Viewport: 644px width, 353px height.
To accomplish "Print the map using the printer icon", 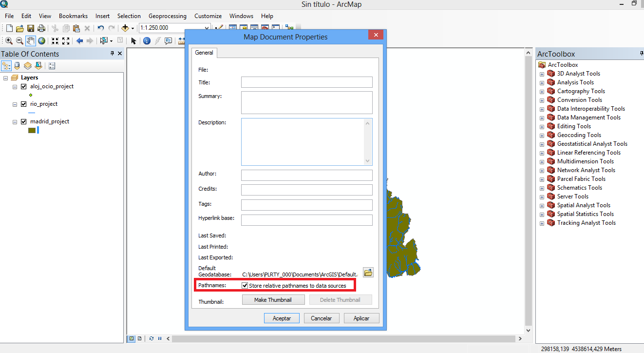I will tap(41, 28).
